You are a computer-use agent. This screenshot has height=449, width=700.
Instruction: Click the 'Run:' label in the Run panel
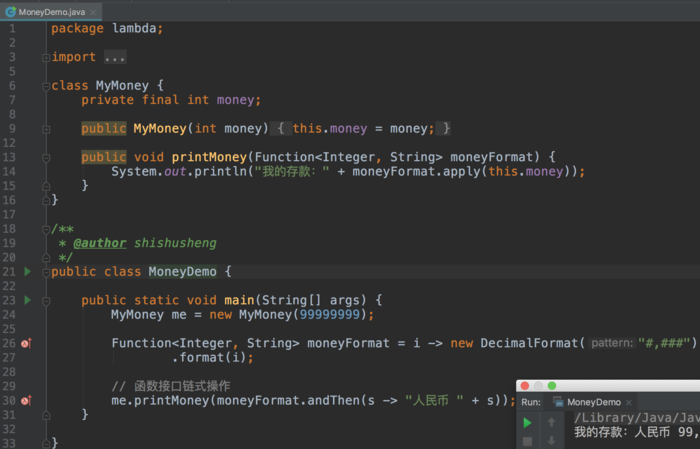click(531, 402)
